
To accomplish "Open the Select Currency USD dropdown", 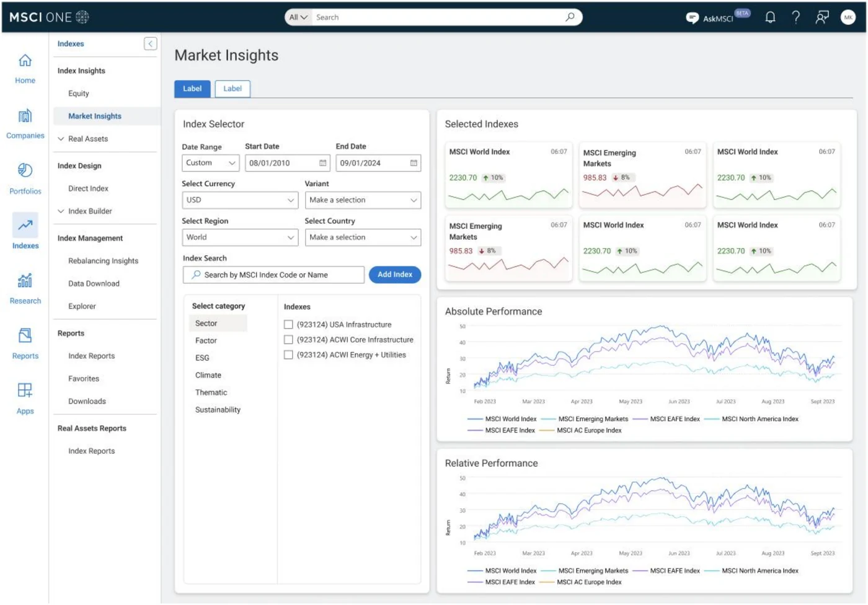I will [240, 200].
